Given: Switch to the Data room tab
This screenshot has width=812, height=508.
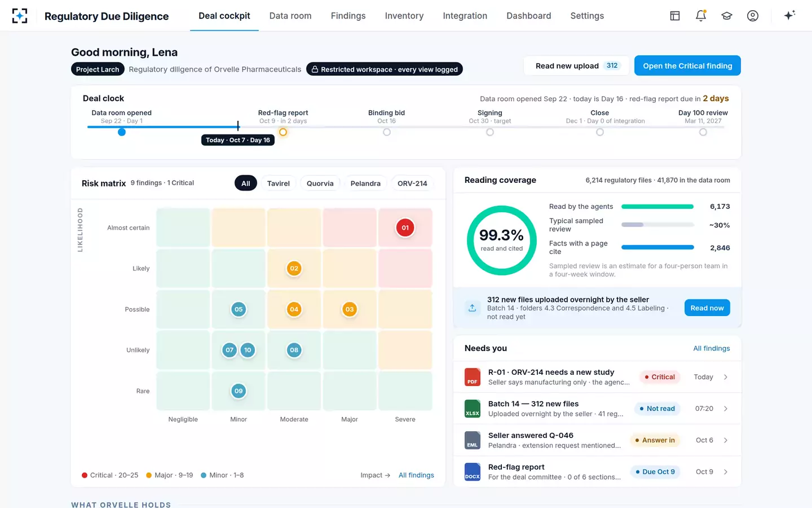Looking at the screenshot, I should [290, 16].
